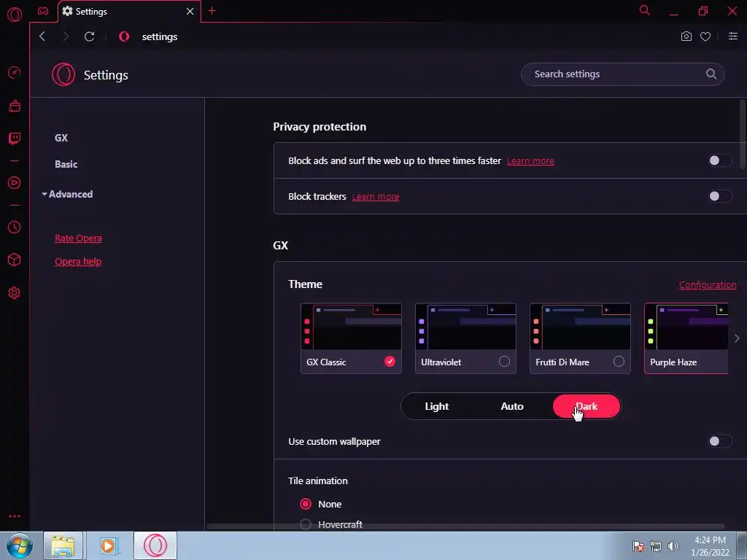
Task: Reload the settings page
Action: coord(89,36)
